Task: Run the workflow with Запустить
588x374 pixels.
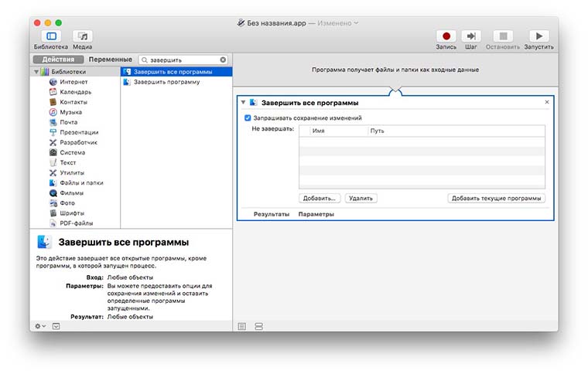Action: [539, 36]
